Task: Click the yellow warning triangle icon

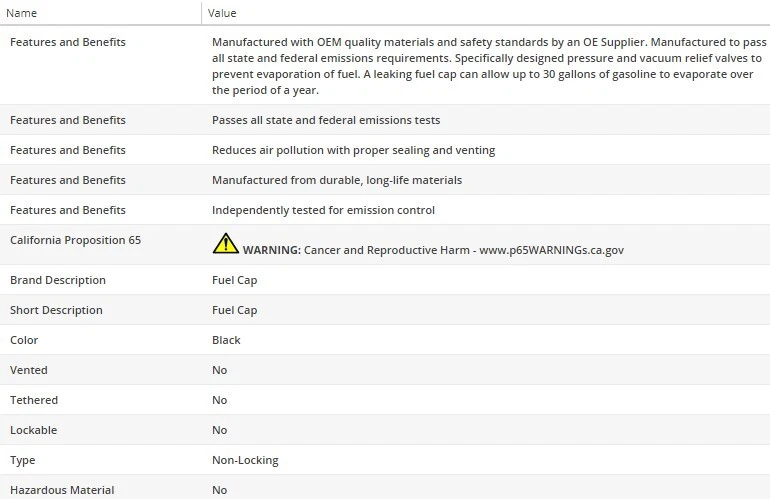Action: (x=225, y=243)
